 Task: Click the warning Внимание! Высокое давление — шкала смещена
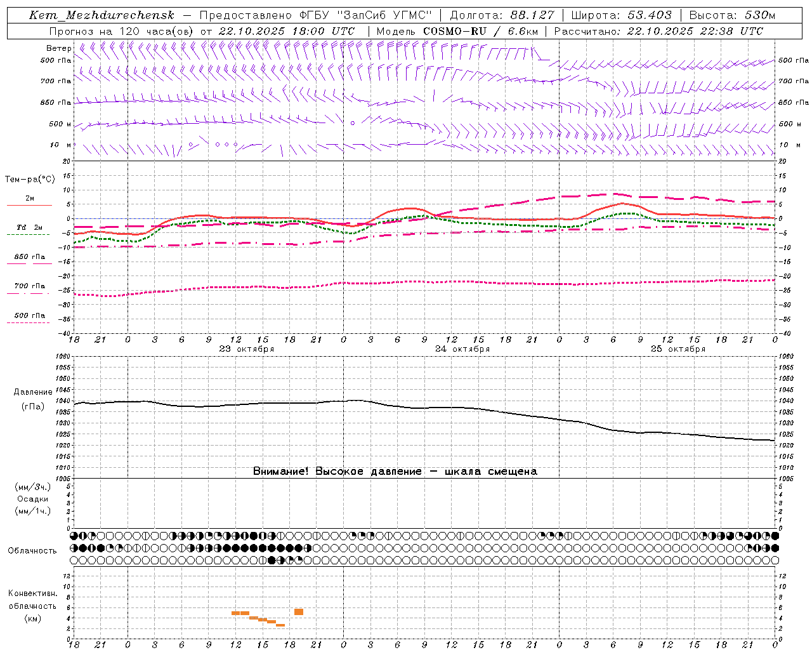pos(395,472)
